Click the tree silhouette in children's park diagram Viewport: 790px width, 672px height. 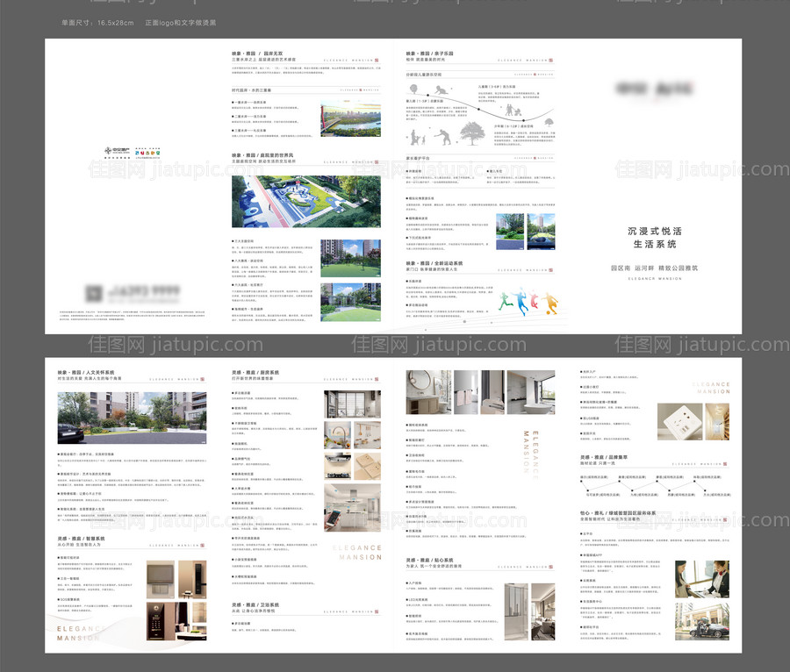click(x=471, y=135)
